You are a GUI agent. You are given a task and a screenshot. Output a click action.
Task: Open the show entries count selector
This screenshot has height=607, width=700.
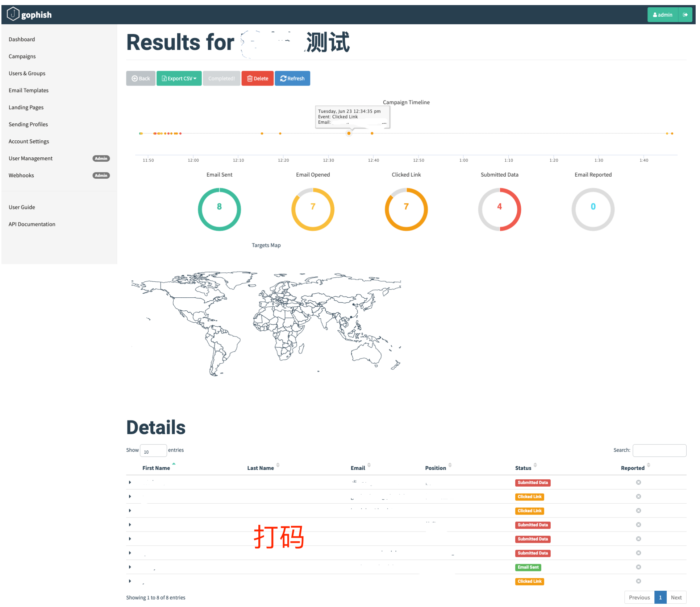tap(153, 451)
